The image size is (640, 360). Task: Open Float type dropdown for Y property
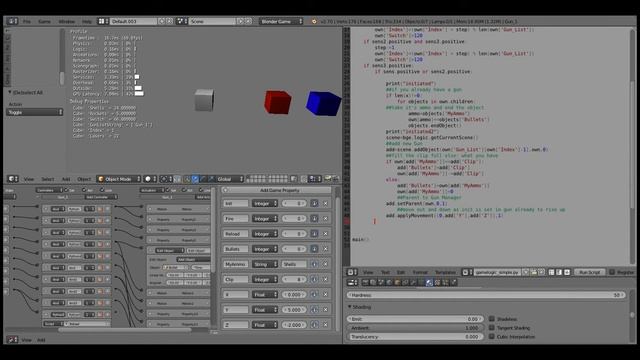pyautogui.click(x=264, y=310)
